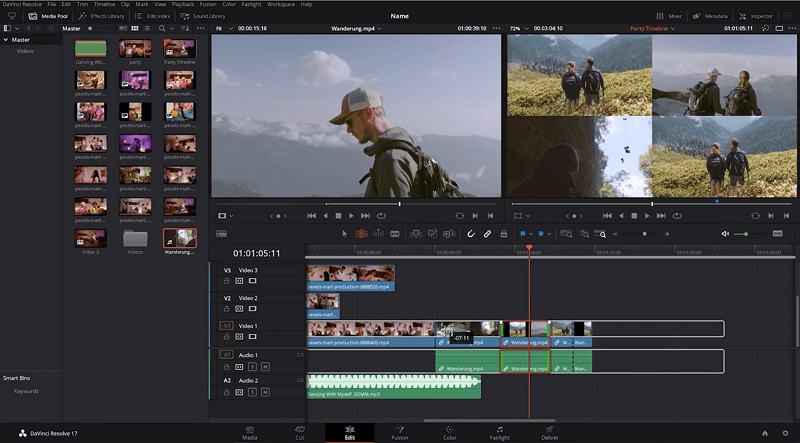The image size is (800, 443).
Task: Click the Insert Clip icon in timeline toolbar
Action: 416,234
